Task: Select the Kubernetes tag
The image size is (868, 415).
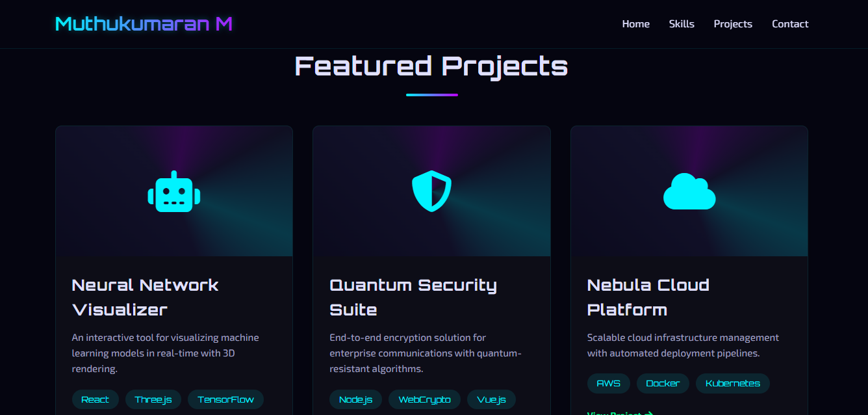Action: tap(732, 383)
